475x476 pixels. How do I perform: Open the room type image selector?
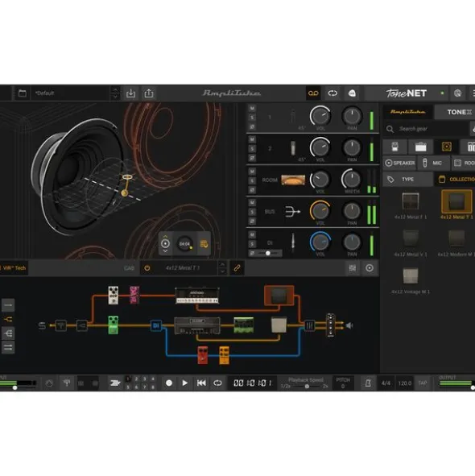point(293,180)
